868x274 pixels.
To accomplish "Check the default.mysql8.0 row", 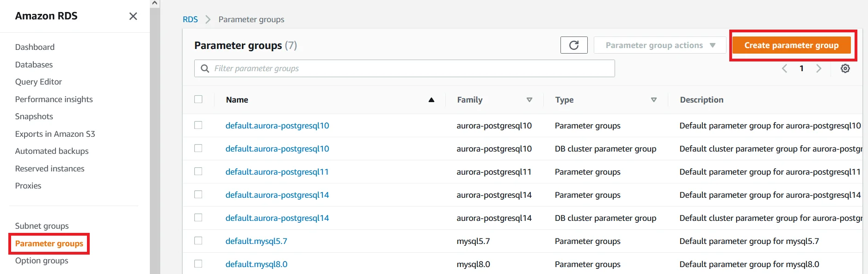I will [198, 264].
